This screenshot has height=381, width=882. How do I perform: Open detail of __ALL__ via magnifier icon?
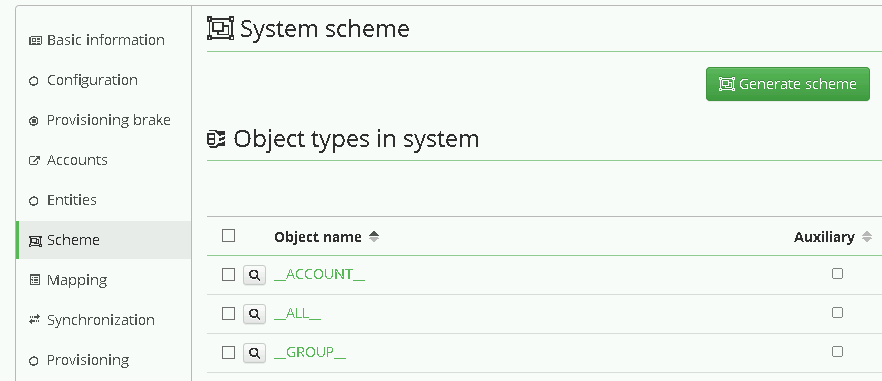[254, 313]
